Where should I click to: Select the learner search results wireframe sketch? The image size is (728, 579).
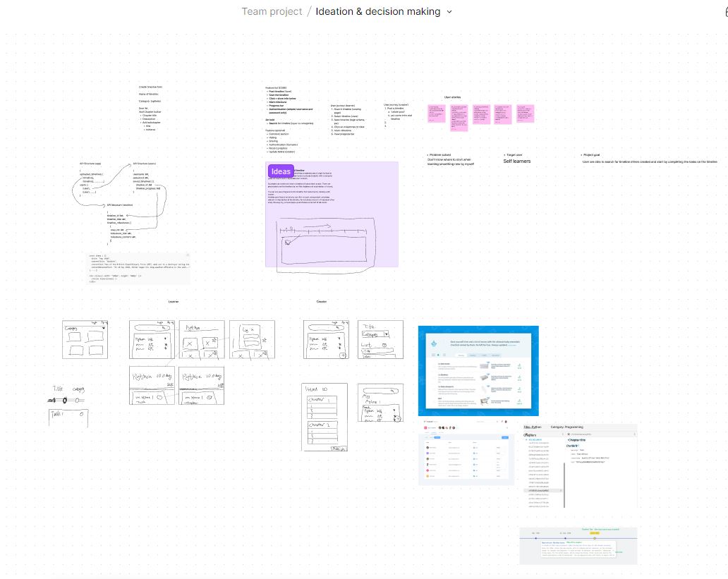coord(152,339)
